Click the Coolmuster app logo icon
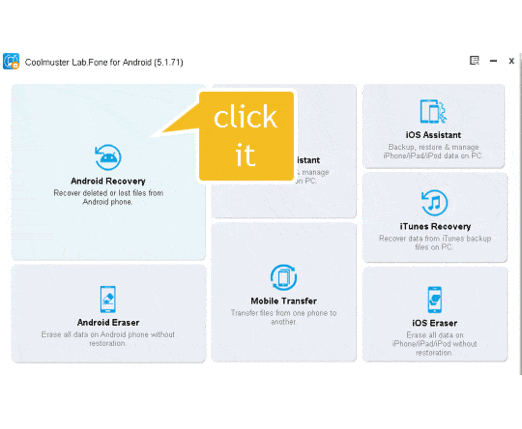This screenshot has height=429, width=522. pyautogui.click(x=11, y=61)
